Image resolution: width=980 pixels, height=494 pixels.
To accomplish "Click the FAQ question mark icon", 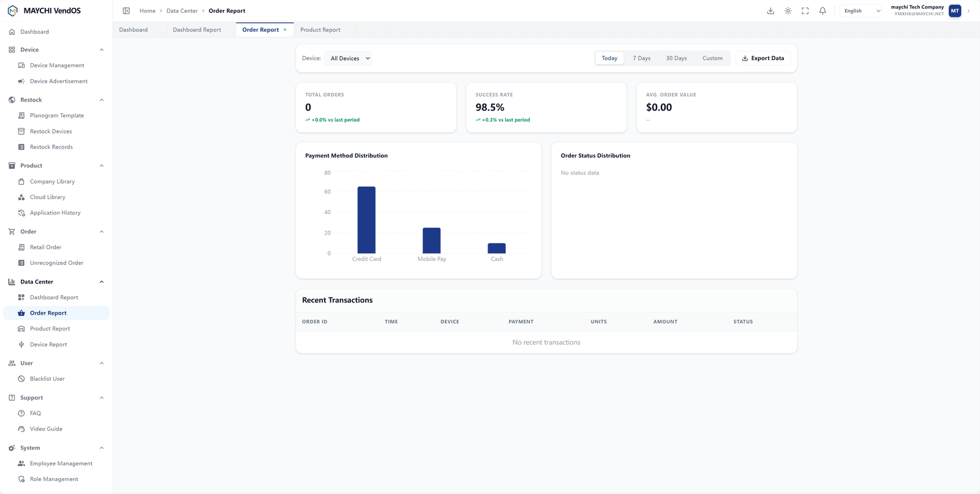I will [21, 413].
